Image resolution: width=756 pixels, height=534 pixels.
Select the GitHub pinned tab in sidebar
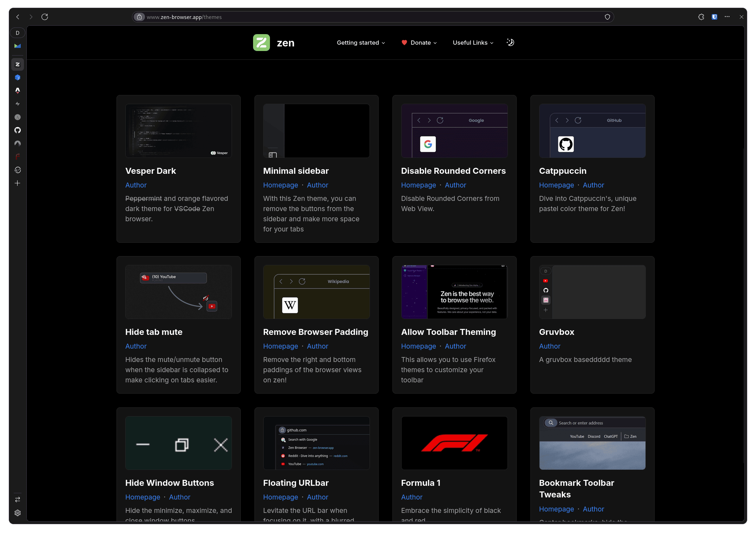18,130
